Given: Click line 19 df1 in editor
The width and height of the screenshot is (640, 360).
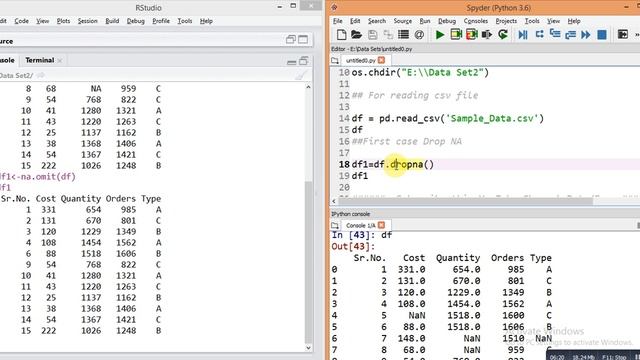Looking at the screenshot, I should [x=360, y=176].
